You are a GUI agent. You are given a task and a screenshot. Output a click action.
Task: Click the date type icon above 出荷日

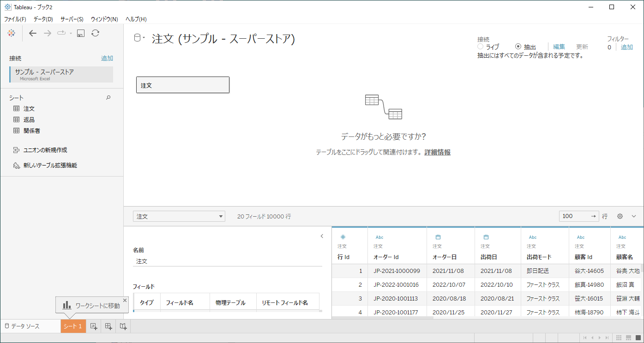pyautogui.click(x=486, y=237)
